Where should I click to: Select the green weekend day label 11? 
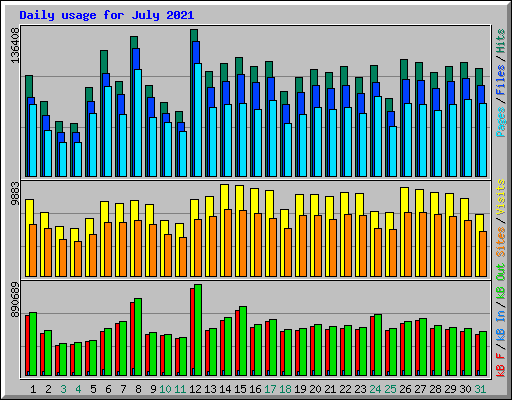[180, 389]
